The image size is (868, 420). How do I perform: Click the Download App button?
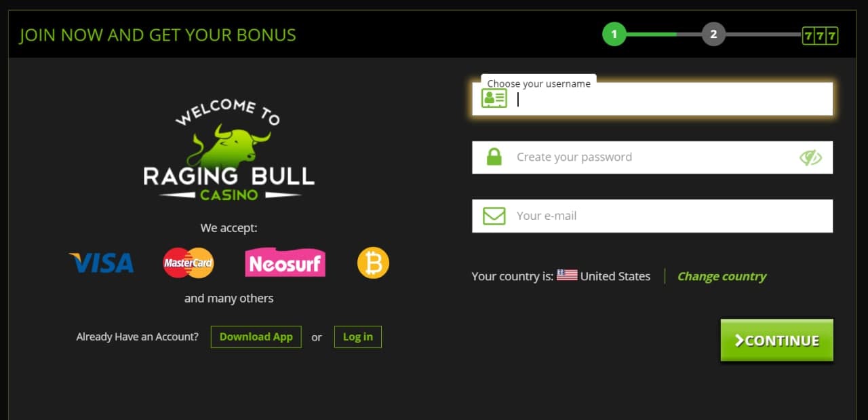tap(256, 337)
